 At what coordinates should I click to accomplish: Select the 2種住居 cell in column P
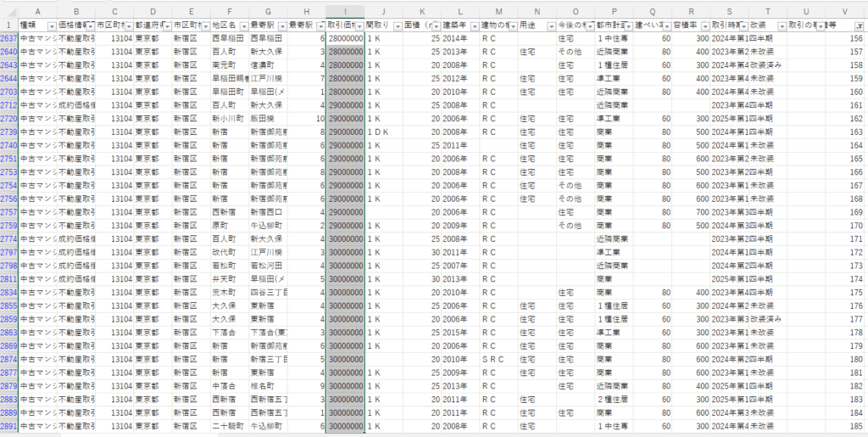click(611, 400)
